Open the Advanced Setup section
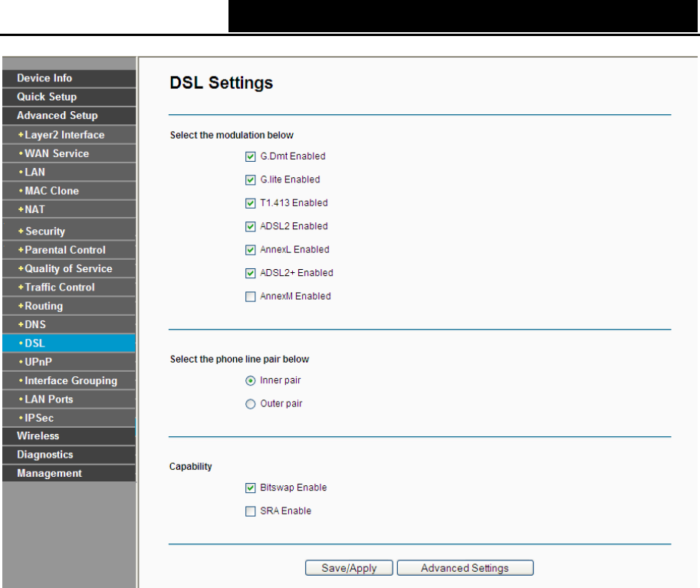 69,116
